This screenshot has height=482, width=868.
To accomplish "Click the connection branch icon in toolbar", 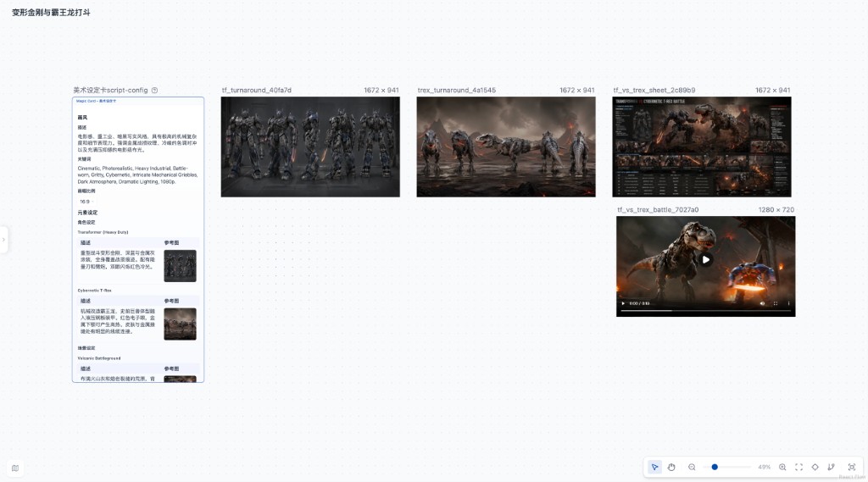I will pos(831,467).
